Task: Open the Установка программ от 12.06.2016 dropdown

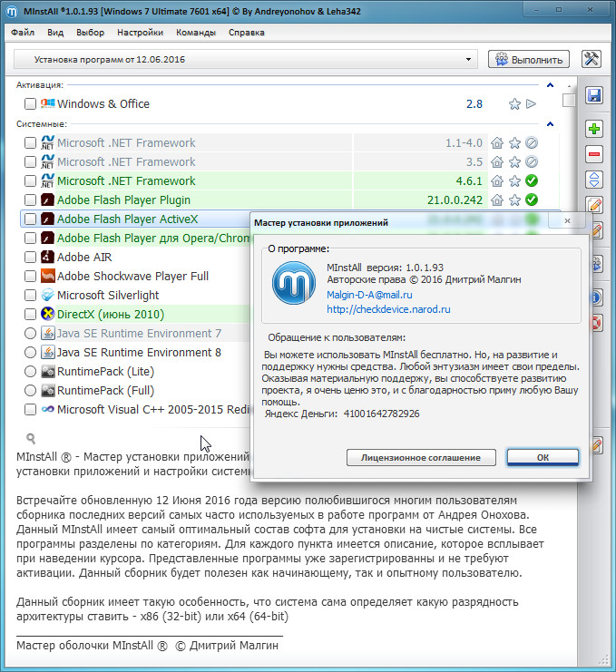Action: coord(246,59)
